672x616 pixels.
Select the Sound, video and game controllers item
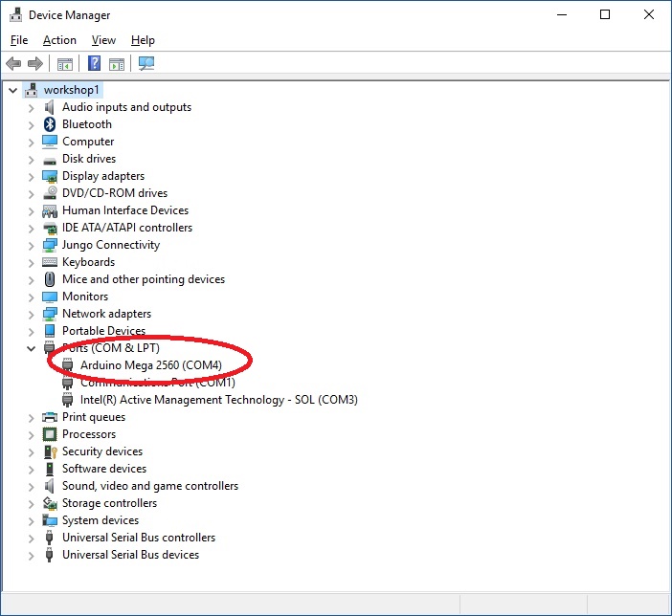(x=150, y=486)
